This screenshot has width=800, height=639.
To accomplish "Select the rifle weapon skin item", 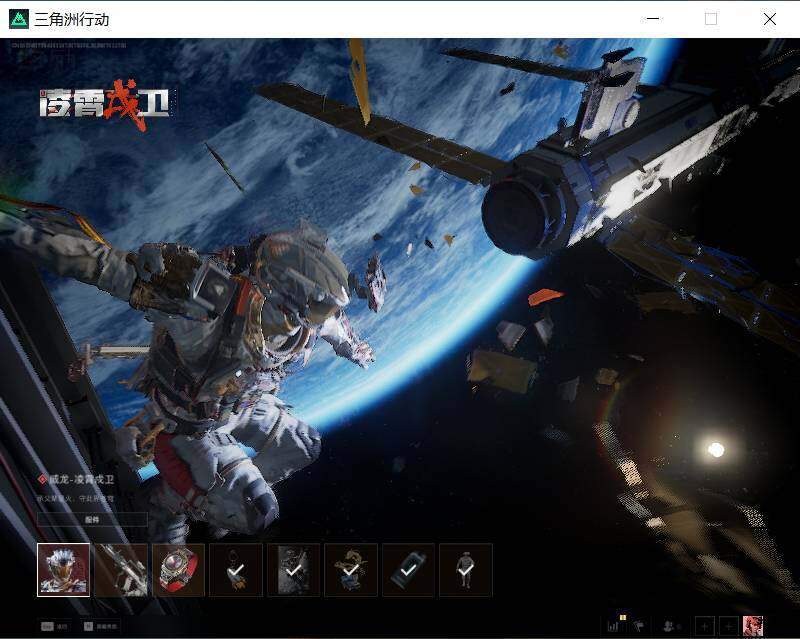I will (x=121, y=570).
